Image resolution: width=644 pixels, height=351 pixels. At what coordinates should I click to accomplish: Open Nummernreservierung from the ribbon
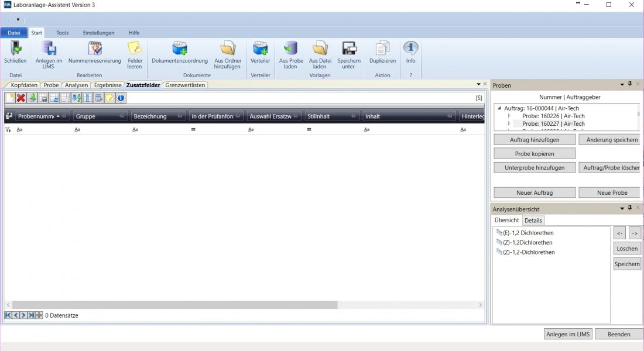pyautogui.click(x=95, y=48)
